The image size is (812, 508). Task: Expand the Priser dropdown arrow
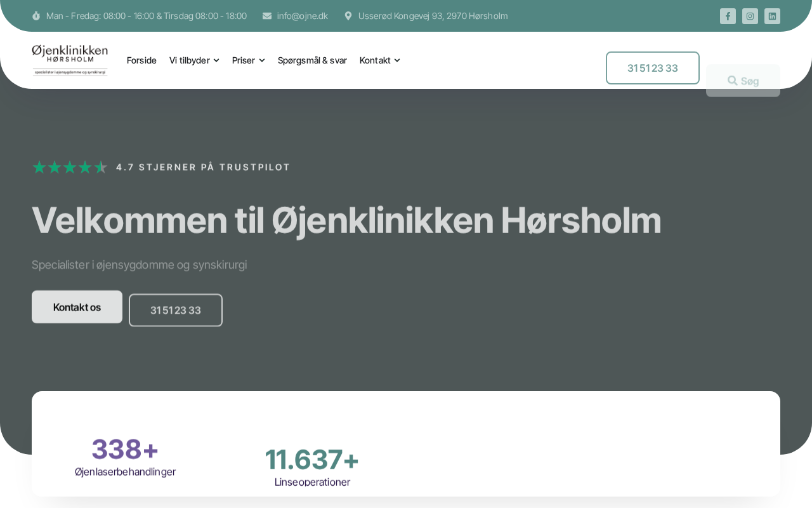tap(262, 60)
